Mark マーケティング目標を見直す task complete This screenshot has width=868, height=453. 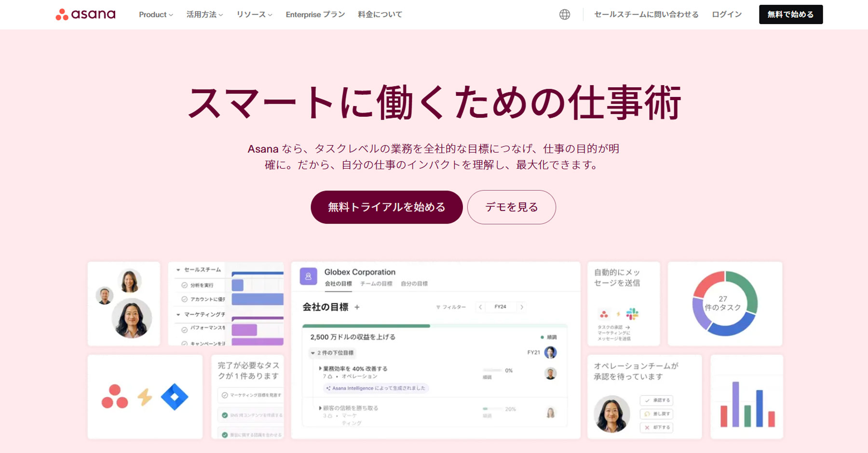coord(225,395)
